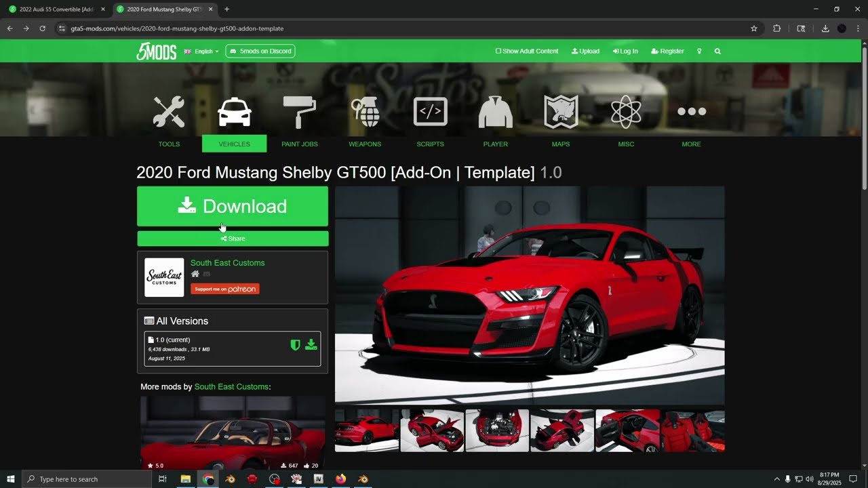Click Support me on Patreon button

[225, 289]
